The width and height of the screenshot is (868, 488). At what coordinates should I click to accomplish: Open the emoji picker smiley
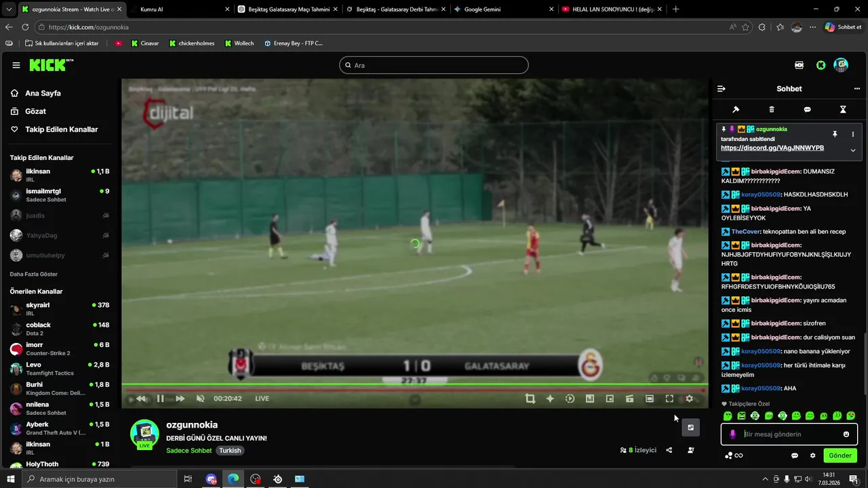coord(846,434)
